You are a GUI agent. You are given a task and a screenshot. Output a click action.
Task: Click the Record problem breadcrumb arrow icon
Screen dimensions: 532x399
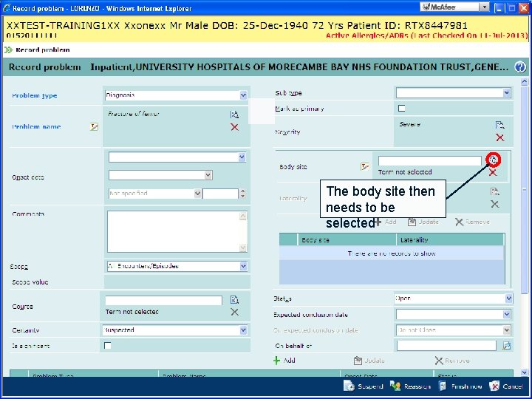point(8,50)
